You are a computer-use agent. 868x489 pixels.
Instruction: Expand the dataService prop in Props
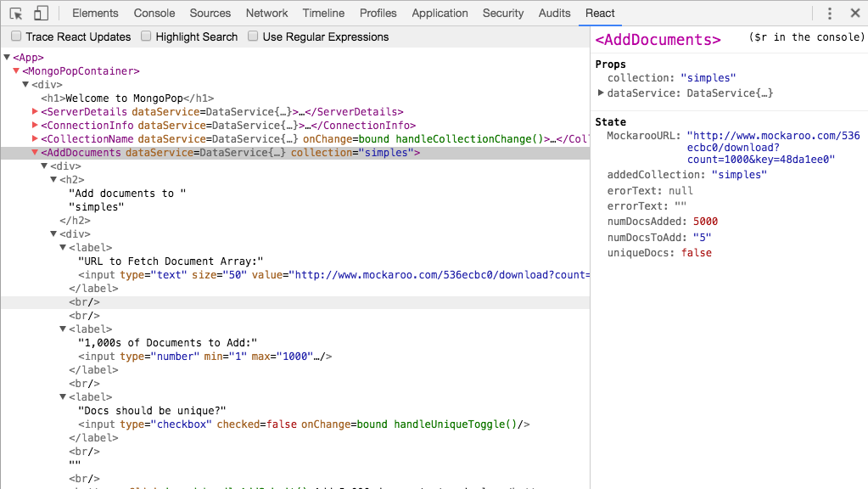pyautogui.click(x=601, y=93)
